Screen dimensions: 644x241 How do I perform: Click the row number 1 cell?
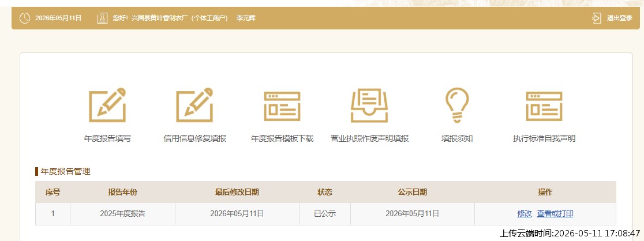pos(53,213)
